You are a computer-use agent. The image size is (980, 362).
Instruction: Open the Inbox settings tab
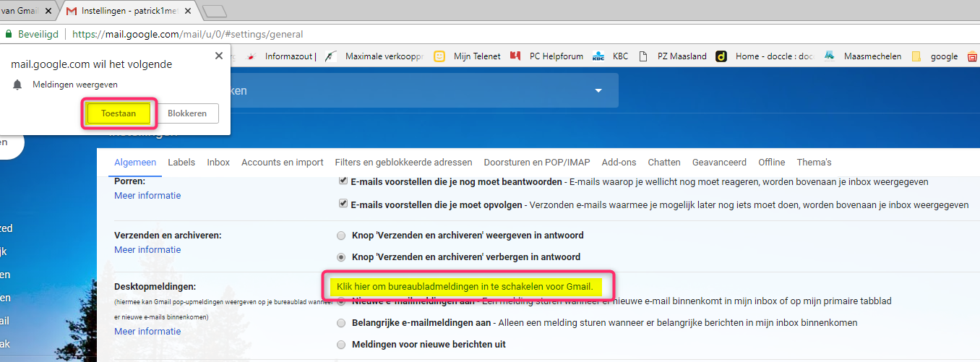pos(218,162)
